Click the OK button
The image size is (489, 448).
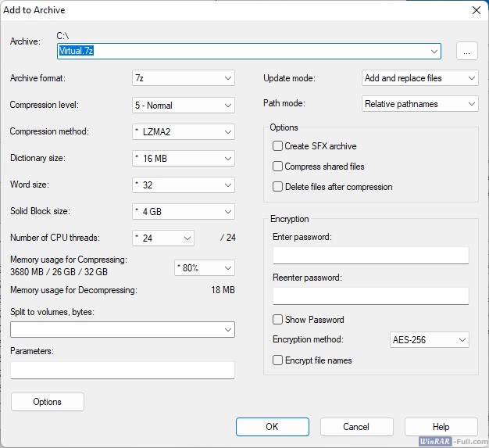pos(272,427)
